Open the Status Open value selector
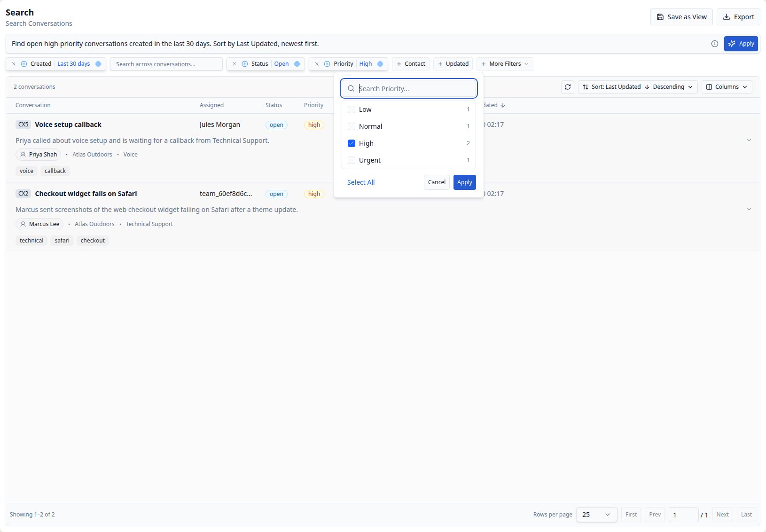The height and width of the screenshot is (532, 766). [281, 64]
